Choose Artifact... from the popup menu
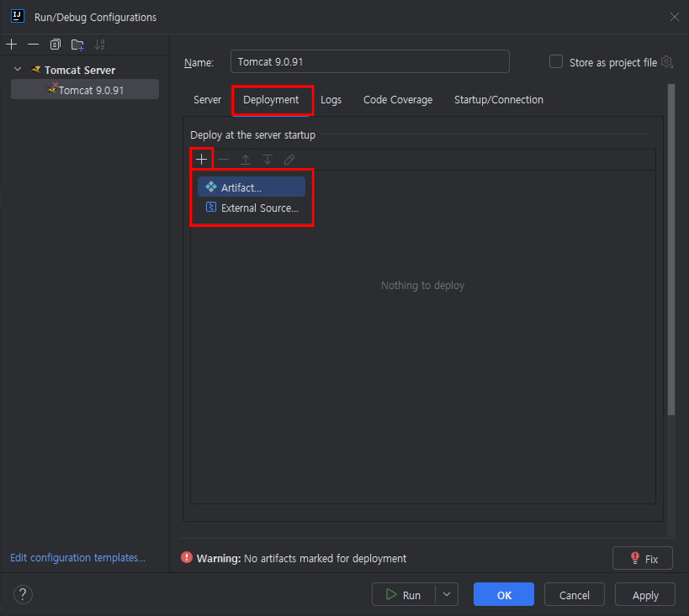 (x=251, y=187)
